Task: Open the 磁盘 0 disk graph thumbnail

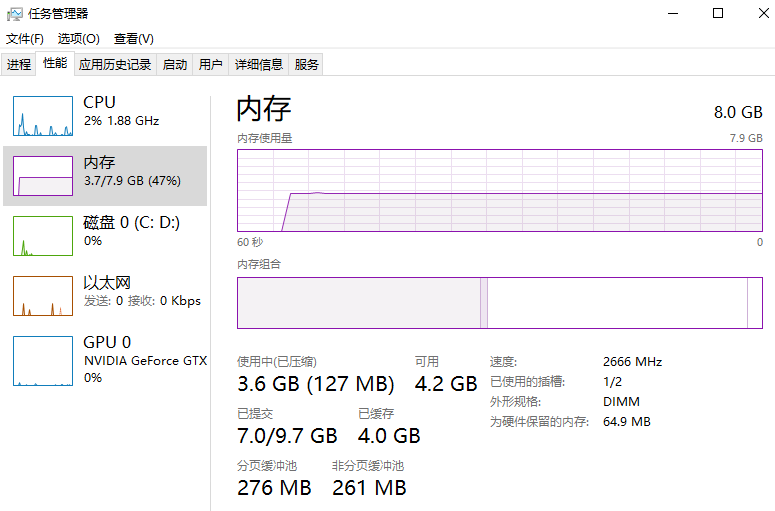Action: coord(43,236)
